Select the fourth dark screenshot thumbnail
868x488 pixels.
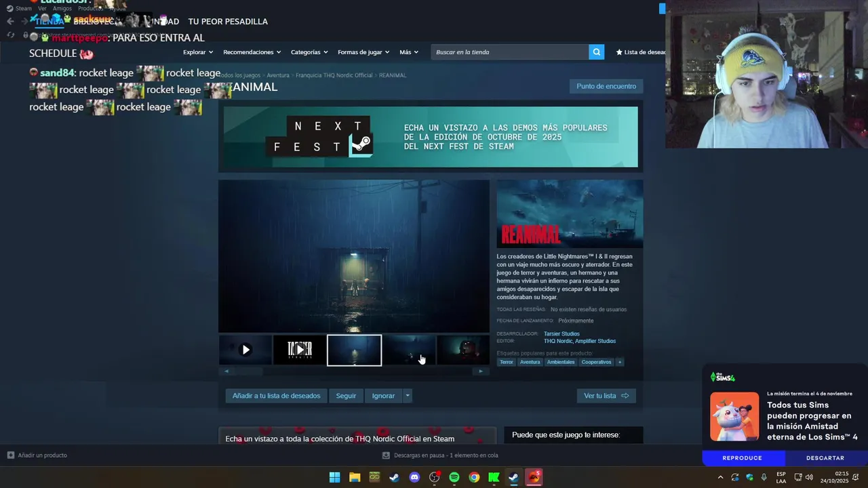tap(408, 350)
